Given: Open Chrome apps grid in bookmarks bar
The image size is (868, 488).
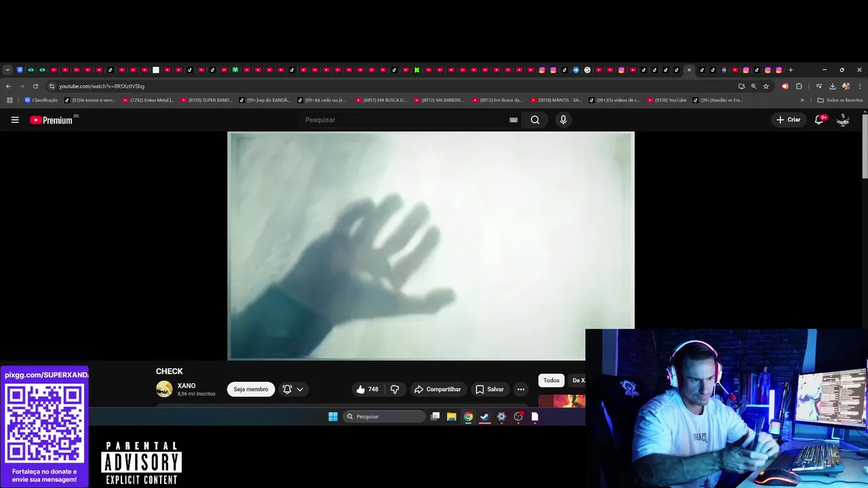Looking at the screenshot, I should pyautogui.click(x=9, y=100).
